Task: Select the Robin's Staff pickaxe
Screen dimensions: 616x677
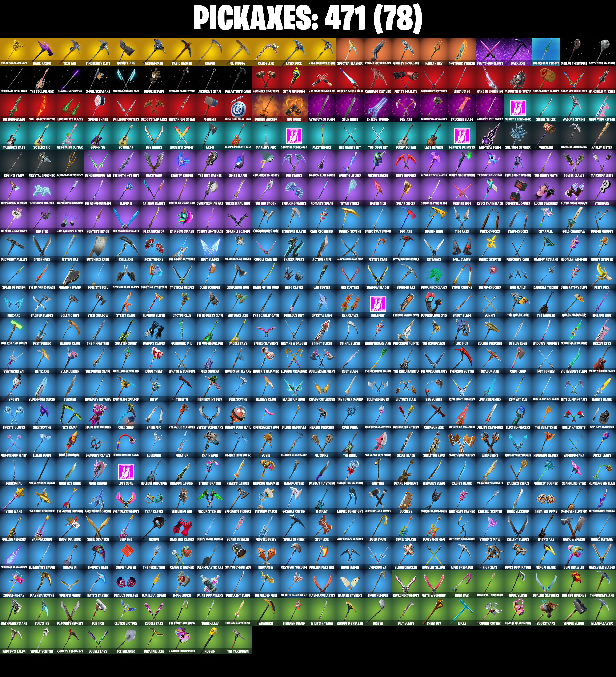Action: 14,164
